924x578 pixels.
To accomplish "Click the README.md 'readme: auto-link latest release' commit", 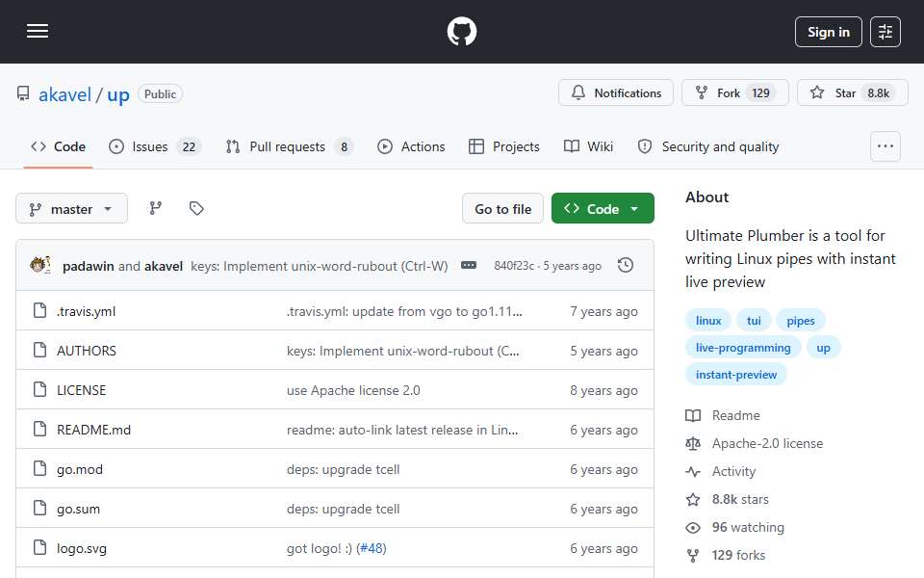I will pos(402,430).
